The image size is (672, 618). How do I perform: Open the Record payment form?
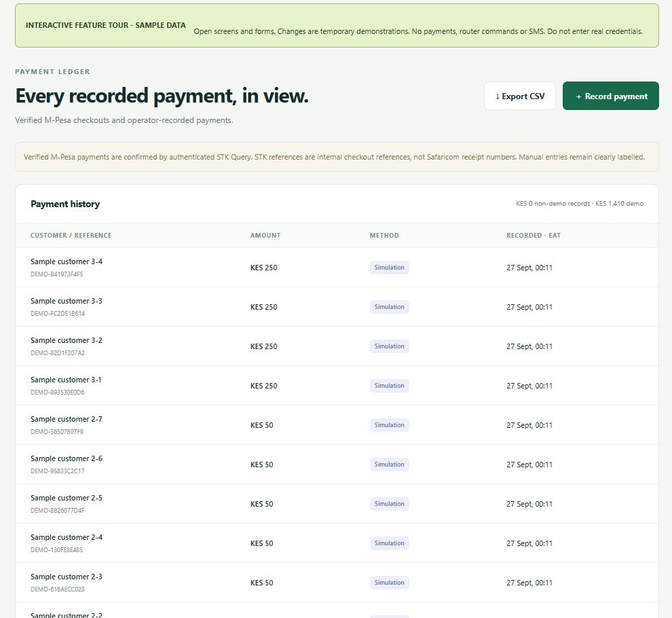coord(611,96)
